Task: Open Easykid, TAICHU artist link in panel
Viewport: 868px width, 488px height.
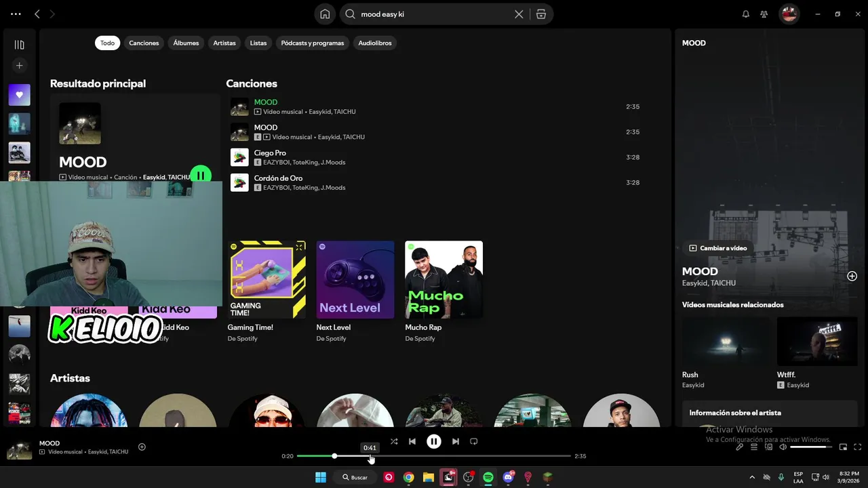Action: coord(709,283)
